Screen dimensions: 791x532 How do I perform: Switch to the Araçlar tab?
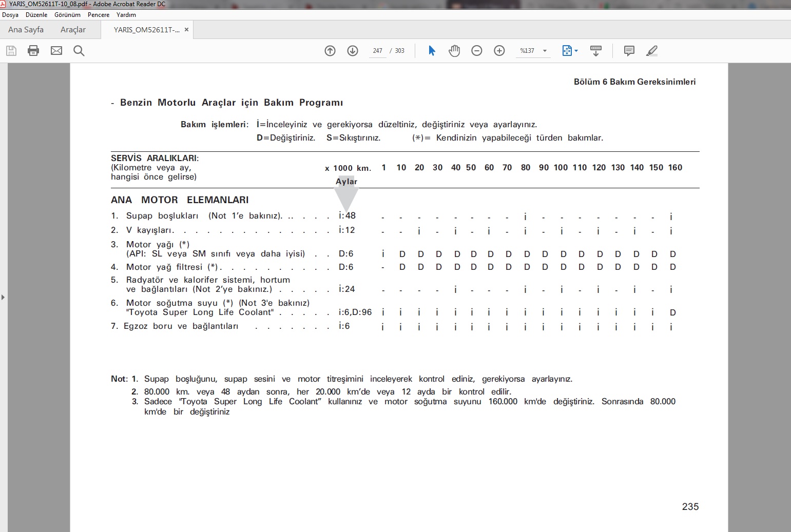point(73,30)
